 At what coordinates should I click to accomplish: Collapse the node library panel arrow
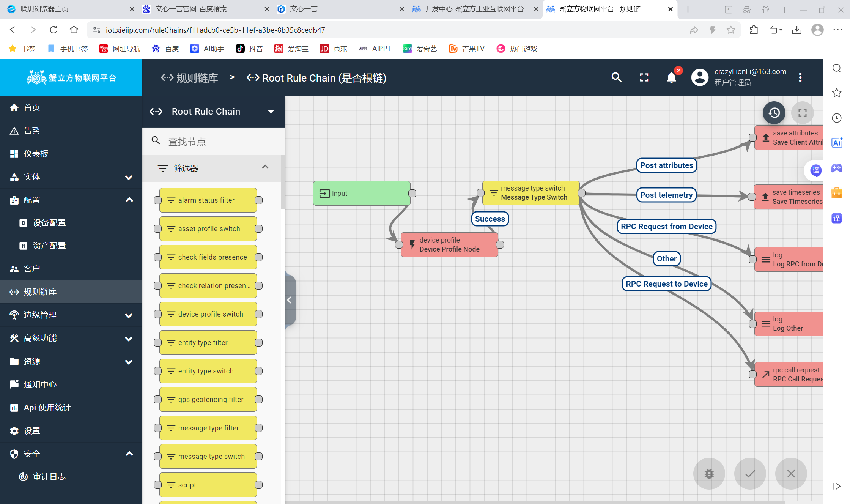(x=290, y=300)
